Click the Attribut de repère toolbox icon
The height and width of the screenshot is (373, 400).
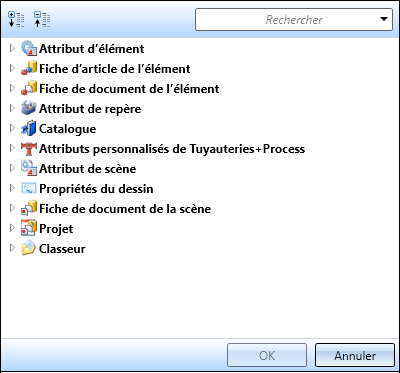(x=29, y=109)
